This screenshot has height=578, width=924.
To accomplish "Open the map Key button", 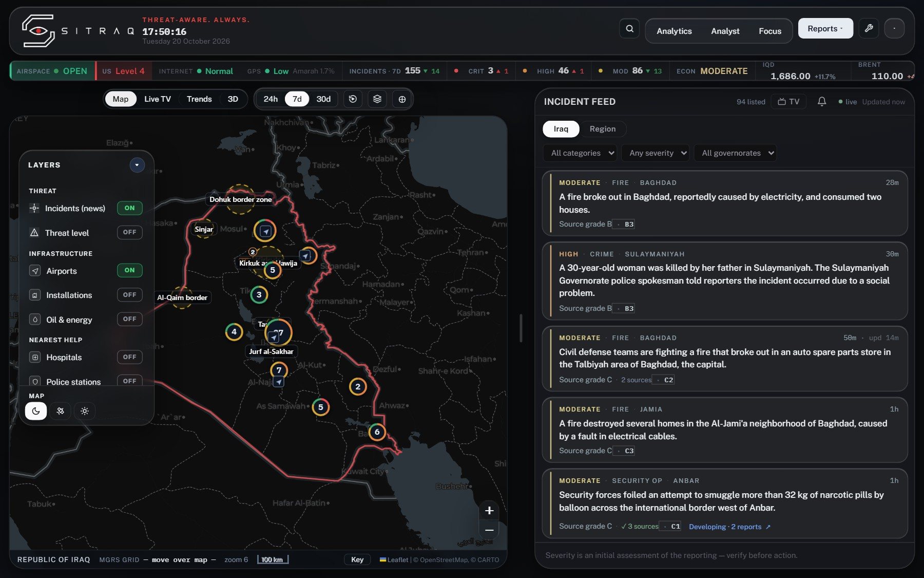I will pos(357,560).
